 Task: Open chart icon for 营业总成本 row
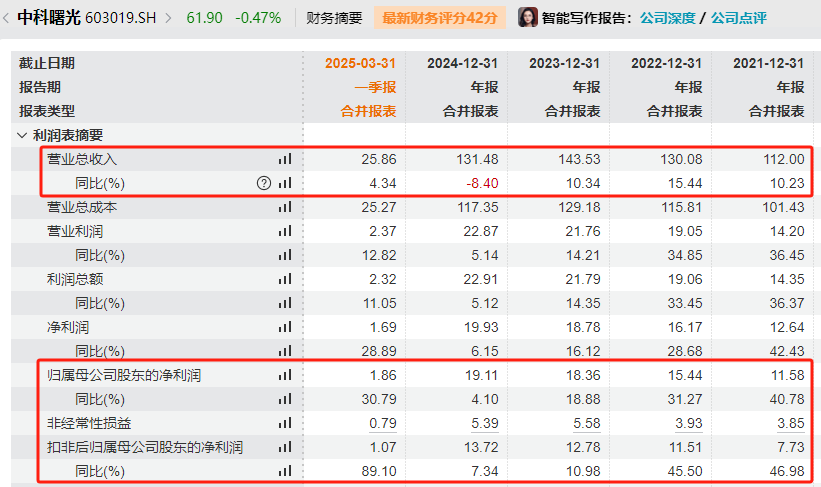click(285, 207)
